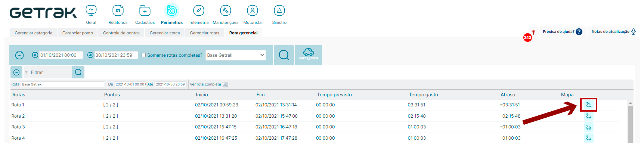The image size is (644, 143).
Task: Select the Rota 4 row name
Action: [x=18, y=138]
